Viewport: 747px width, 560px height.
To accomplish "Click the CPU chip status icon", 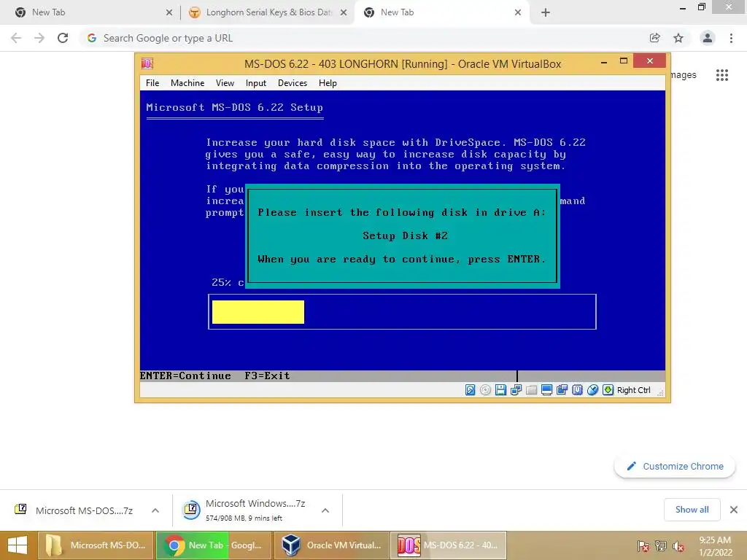I will pos(578,390).
